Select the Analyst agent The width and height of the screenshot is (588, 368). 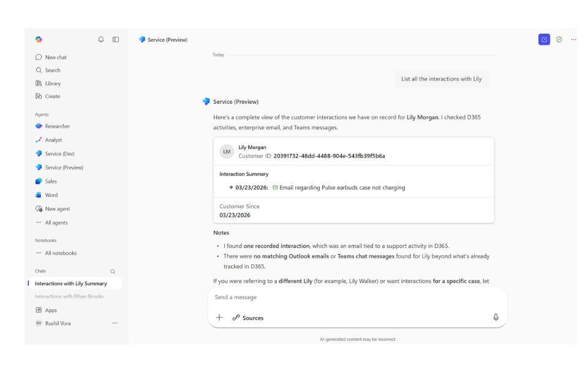coord(49,140)
